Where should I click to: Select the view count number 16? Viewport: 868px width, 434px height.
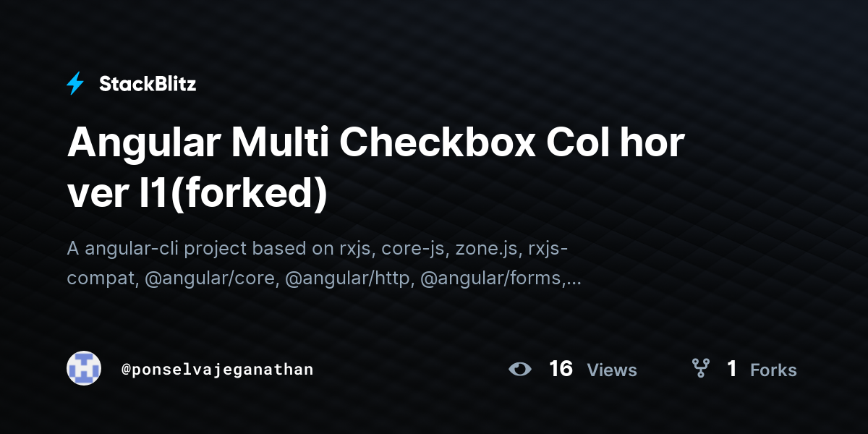[561, 369]
